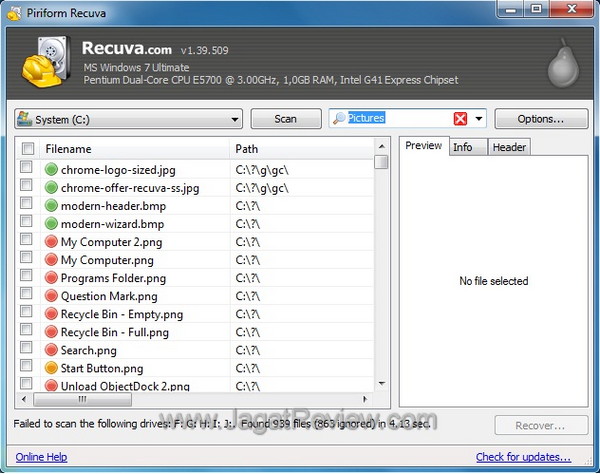Click red status dot of Recycle Bin - Empty.png
Image resolution: width=600 pixels, height=474 pixels.
click(x=51, y=314)
